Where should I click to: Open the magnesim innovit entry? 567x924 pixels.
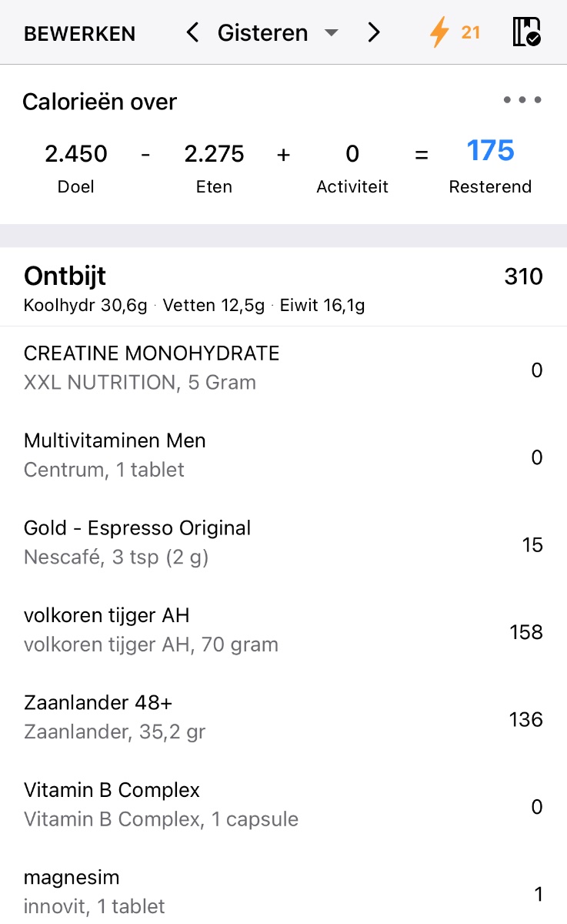[95, 892]
